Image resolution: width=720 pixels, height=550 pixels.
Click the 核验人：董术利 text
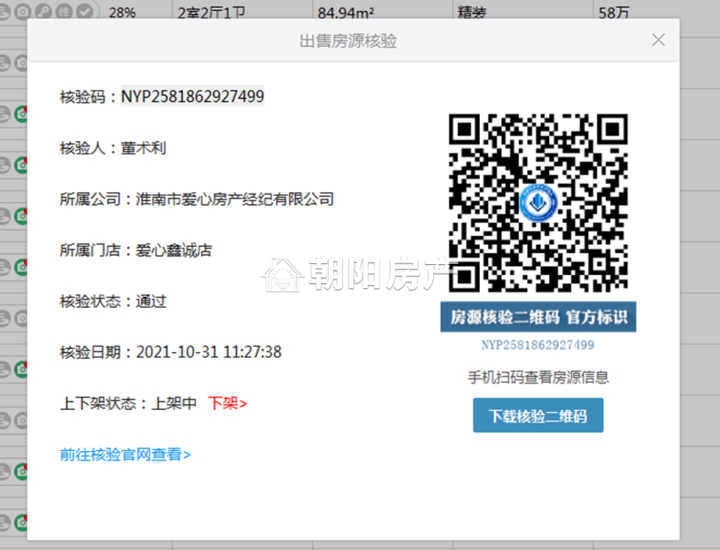click(113, 148)
